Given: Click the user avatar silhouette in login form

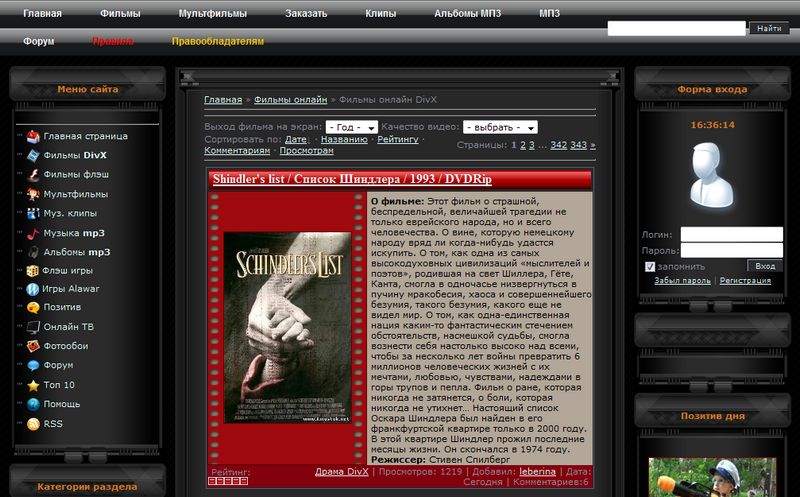Looking at the screenshot, I should (x=712, y=175).
